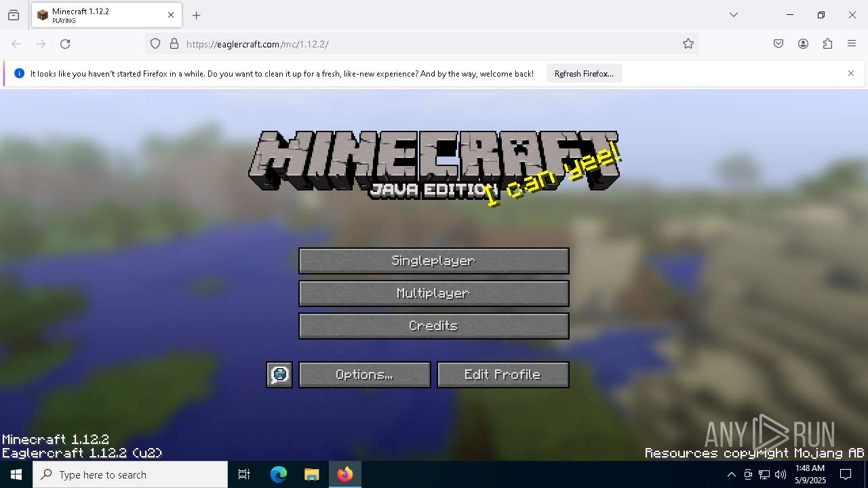Open File Explorer from the taskbar

[x=311, y=474]
